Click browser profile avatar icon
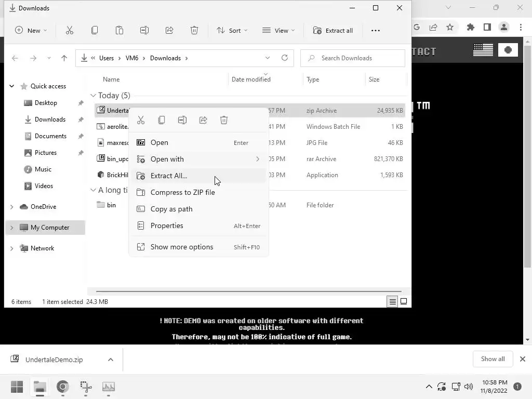Screen dimensions: 532x399 (x=504, y=27)
